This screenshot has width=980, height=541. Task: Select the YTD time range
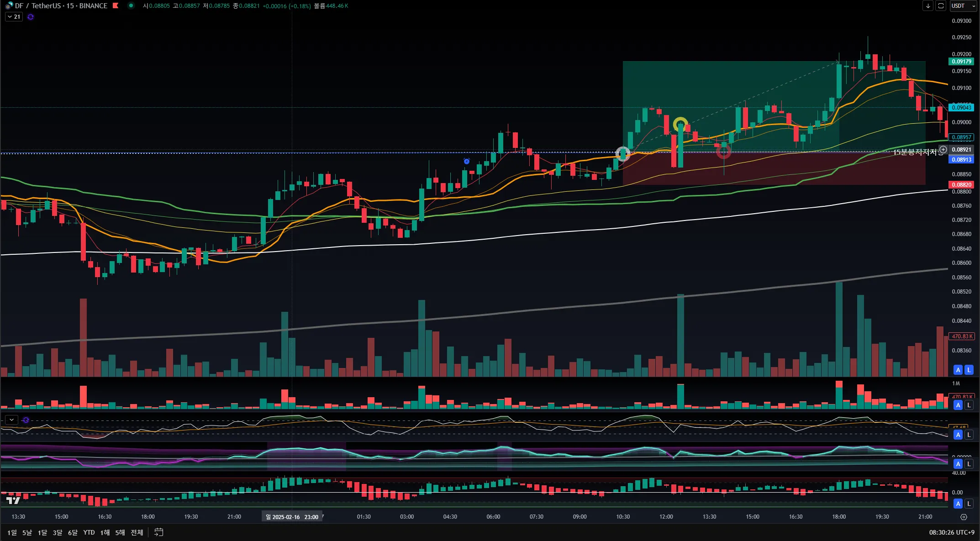tap(89, 532)
